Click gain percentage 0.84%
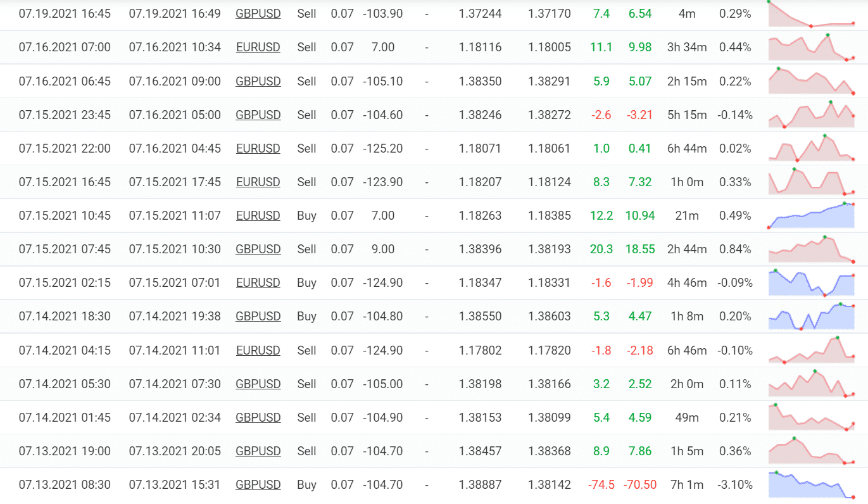 pyautogui.click(x=735, y=249)
